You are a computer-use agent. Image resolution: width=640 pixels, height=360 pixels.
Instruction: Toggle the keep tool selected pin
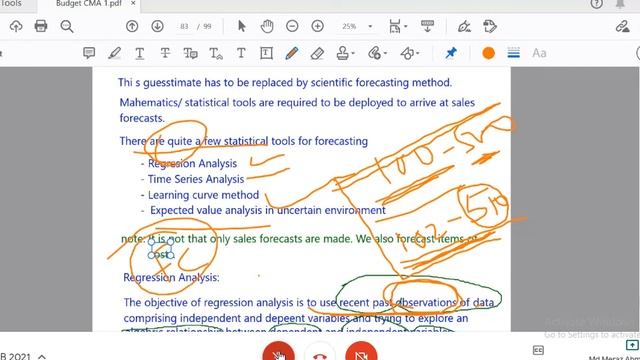(451, 53)
